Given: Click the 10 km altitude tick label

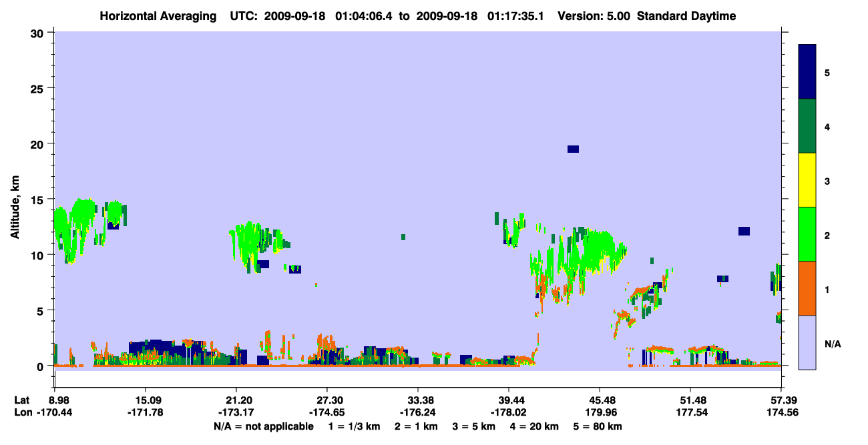Looking at the screenshot, I should (38, 255).
